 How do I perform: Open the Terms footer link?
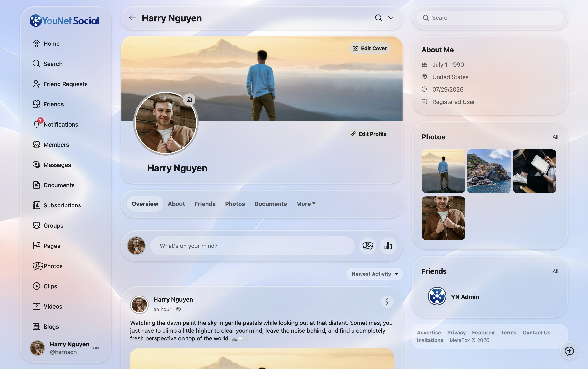pyautogui.click(x=509, y=333)
